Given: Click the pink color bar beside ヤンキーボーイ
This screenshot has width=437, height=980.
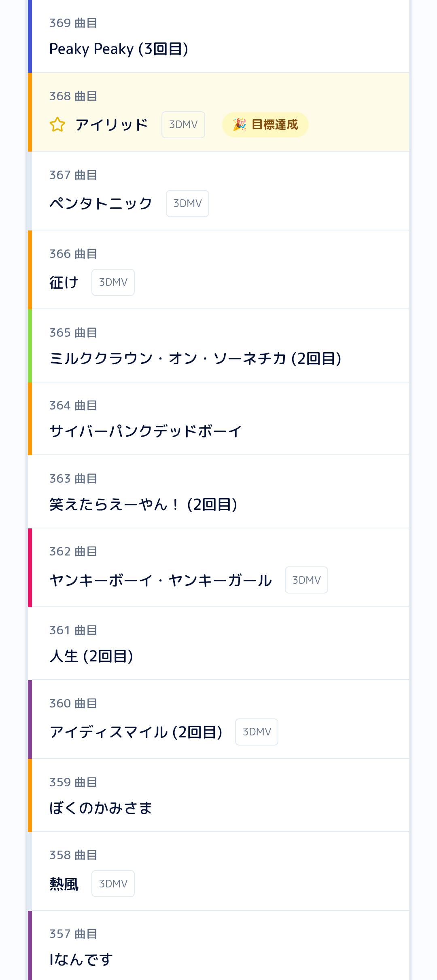Looking at the screenshot, I should pos(30,568).
